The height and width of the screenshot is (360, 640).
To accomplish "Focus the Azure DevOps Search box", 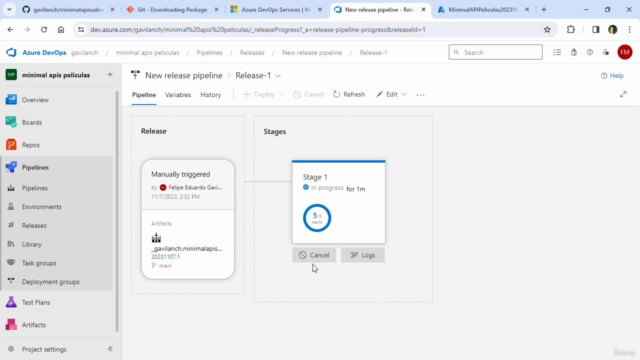I will 496,52.
